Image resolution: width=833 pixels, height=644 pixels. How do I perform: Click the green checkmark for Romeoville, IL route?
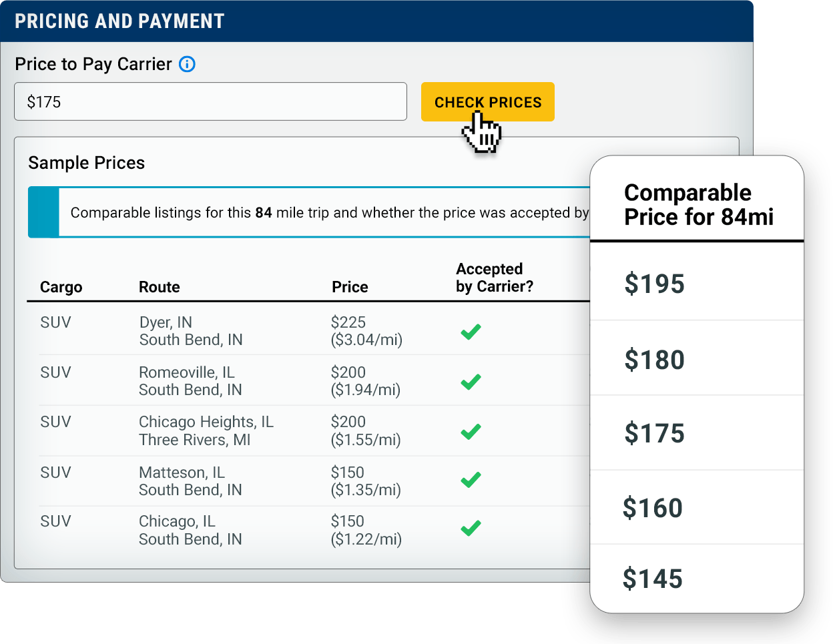click(471, 382)
